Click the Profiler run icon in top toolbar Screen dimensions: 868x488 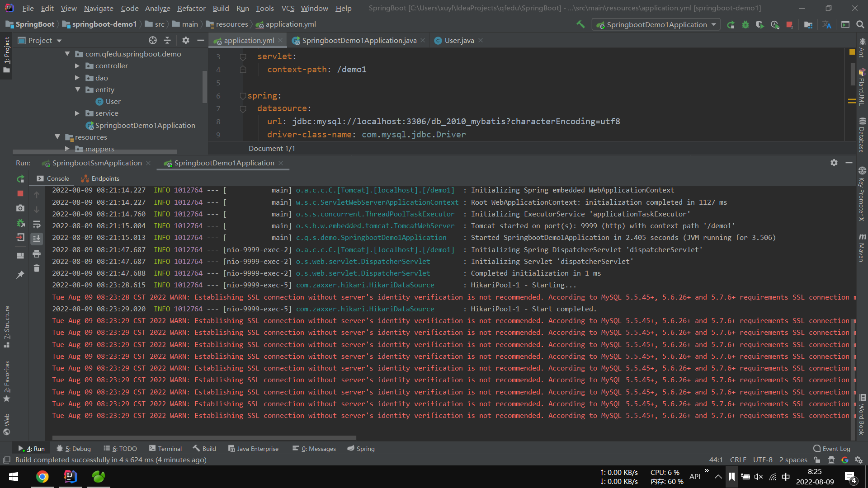click(775, 24)
